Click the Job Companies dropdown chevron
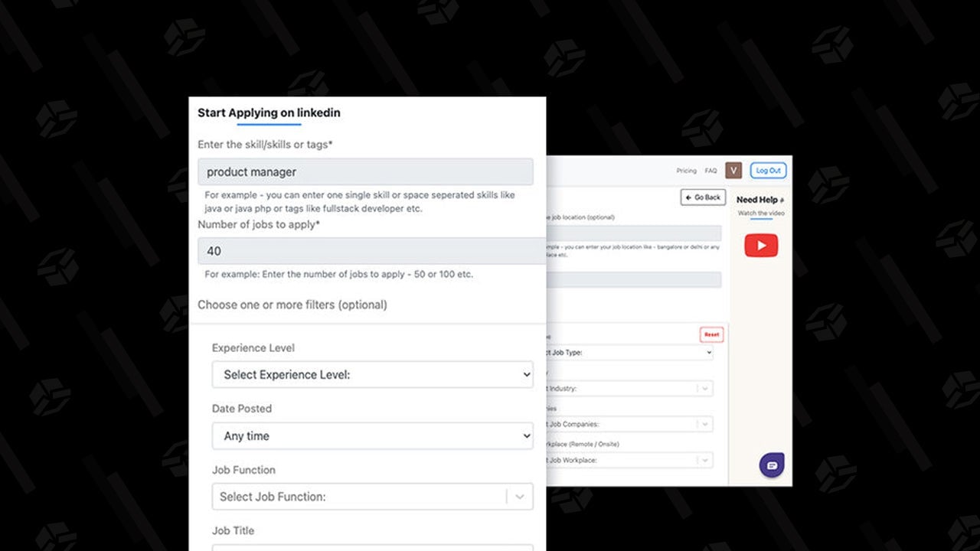This screenshot has height=551, width=980. [704, 424]
